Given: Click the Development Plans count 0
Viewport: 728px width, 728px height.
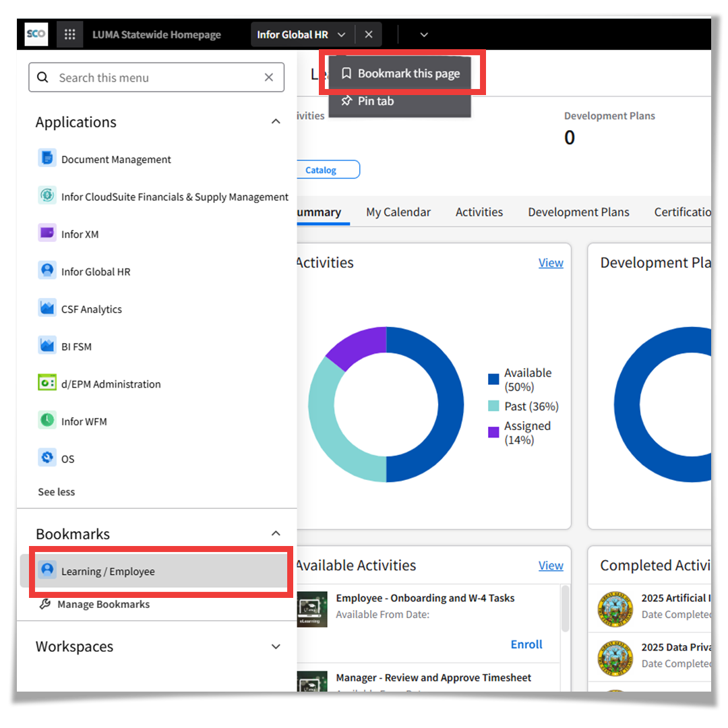Looking at the screenshot, I should [570, 138].
